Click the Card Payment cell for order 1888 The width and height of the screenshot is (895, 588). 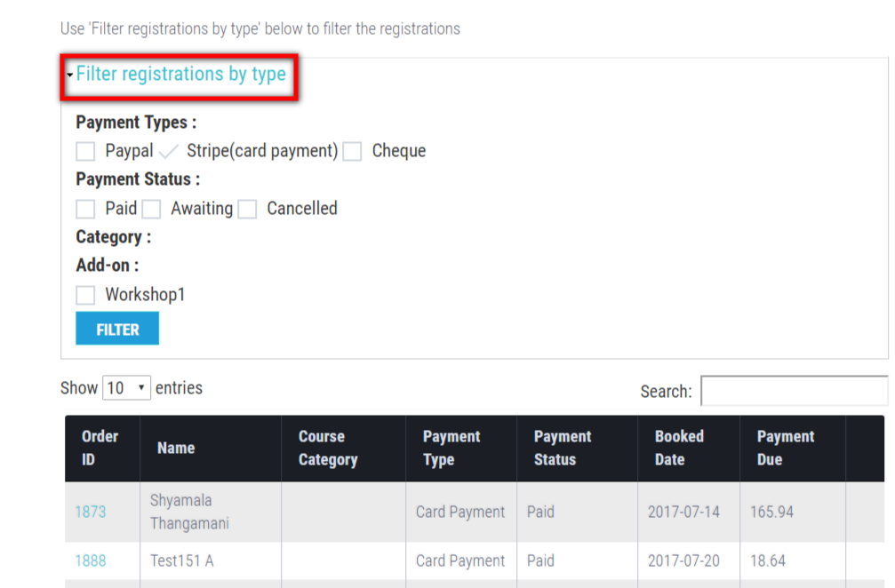click(460, 561)
